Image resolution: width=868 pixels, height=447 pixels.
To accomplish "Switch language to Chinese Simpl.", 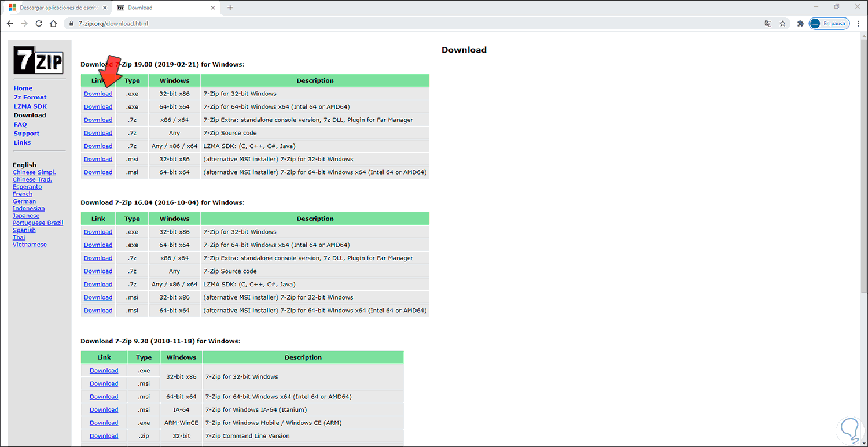I will pyautogui.click(x=34, y=172).
